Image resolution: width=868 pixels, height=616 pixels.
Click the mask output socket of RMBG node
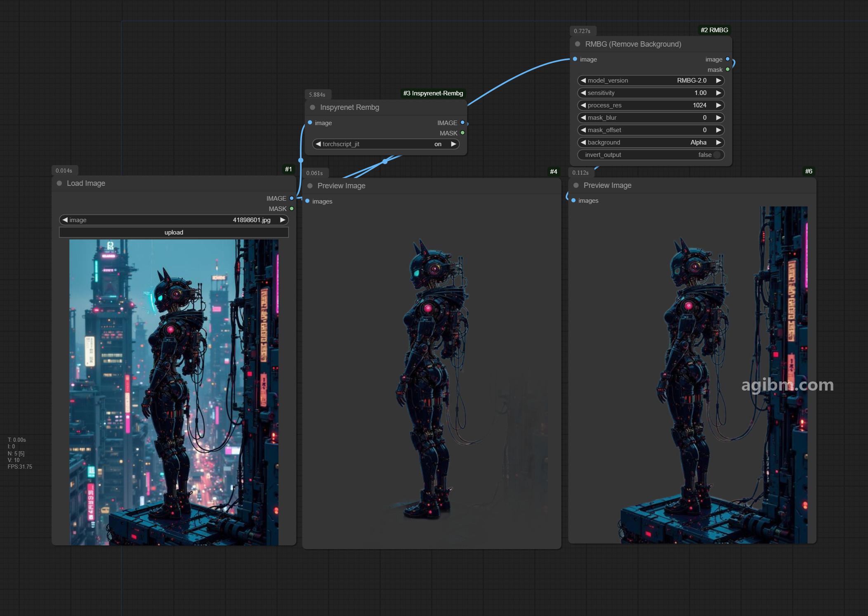point(728,69)
